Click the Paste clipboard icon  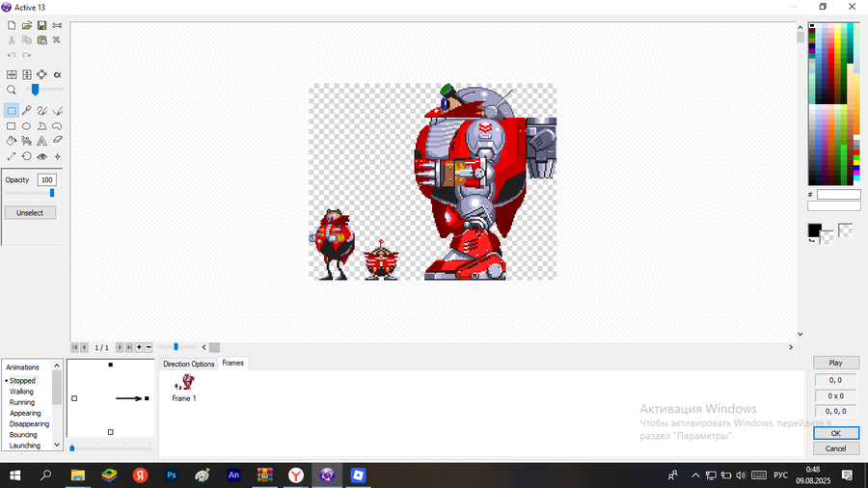(x=41, y=40)
